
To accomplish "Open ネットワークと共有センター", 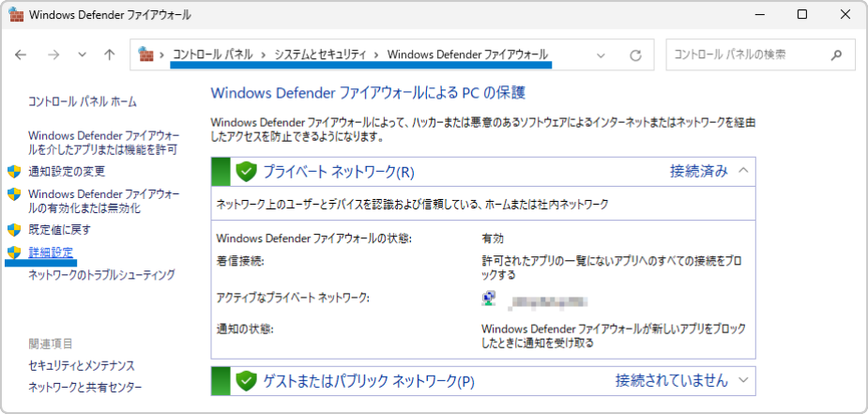I will pos(84,388).
